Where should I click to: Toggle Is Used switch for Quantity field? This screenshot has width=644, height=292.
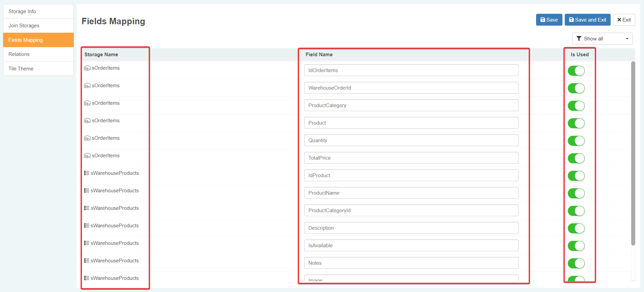pyautogui.click(x=576, y=141)
